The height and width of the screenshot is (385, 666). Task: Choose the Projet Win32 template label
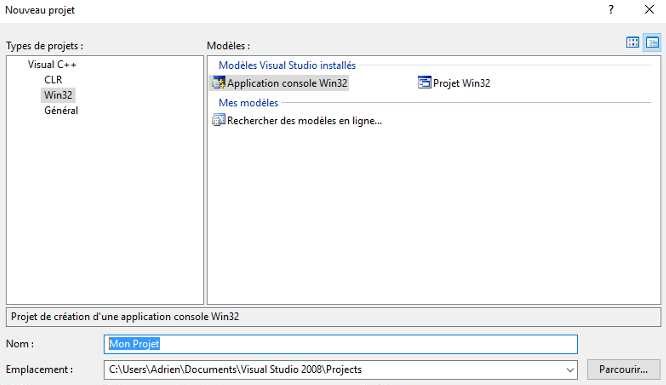pyautogui.click(x=462, y=83)
